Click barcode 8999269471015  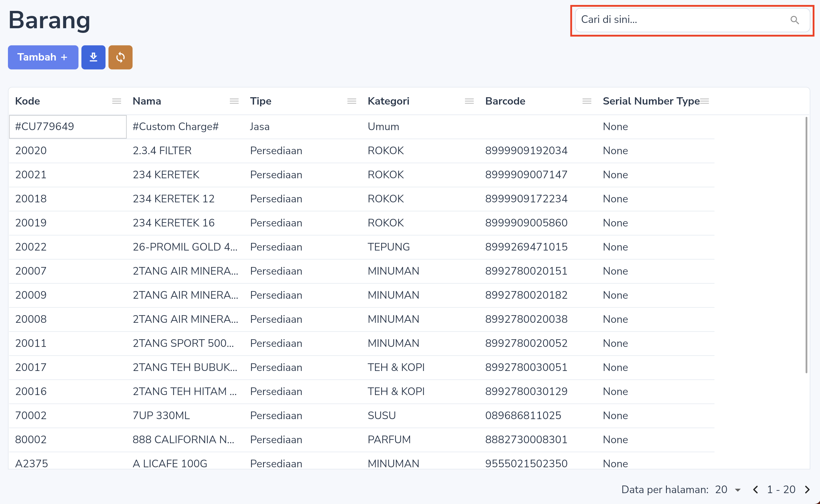click(x=526, y=247)
